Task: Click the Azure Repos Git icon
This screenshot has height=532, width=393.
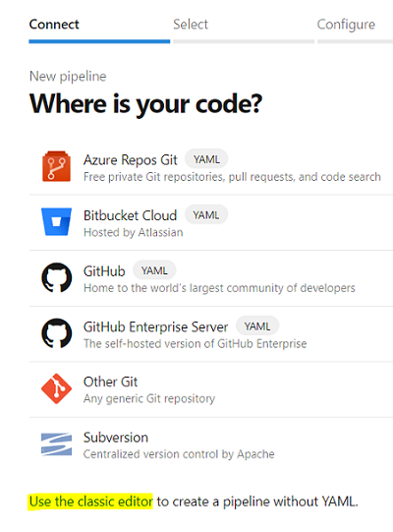Action: tap(56, 166)
